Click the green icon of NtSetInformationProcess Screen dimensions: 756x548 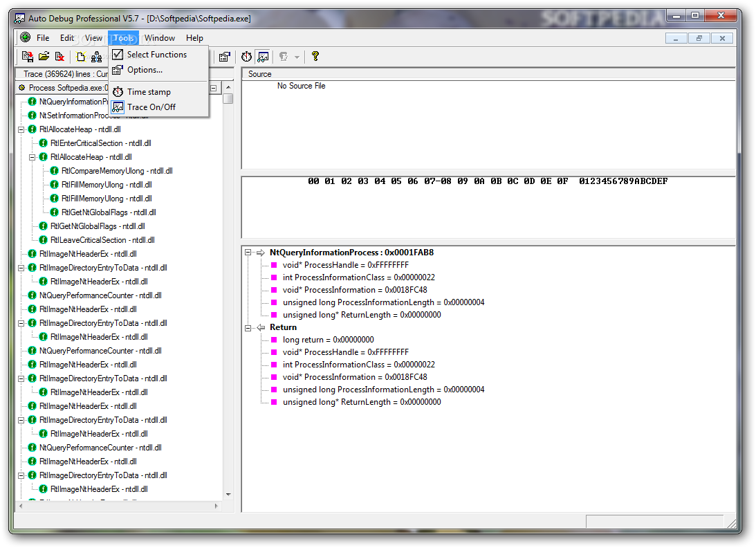tap(33, 116)
